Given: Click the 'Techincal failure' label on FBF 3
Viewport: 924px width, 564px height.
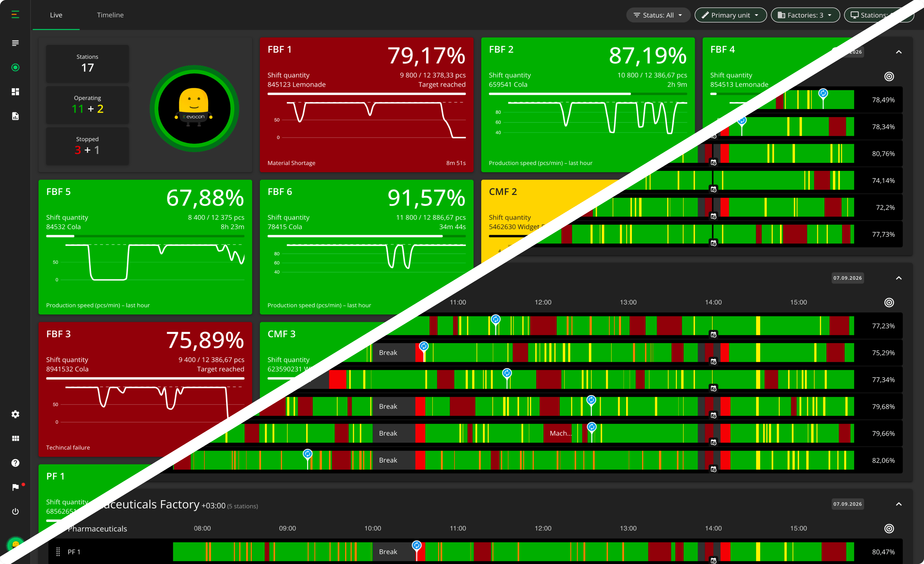Looking at the screenshot, I should (x=68, y=448).
